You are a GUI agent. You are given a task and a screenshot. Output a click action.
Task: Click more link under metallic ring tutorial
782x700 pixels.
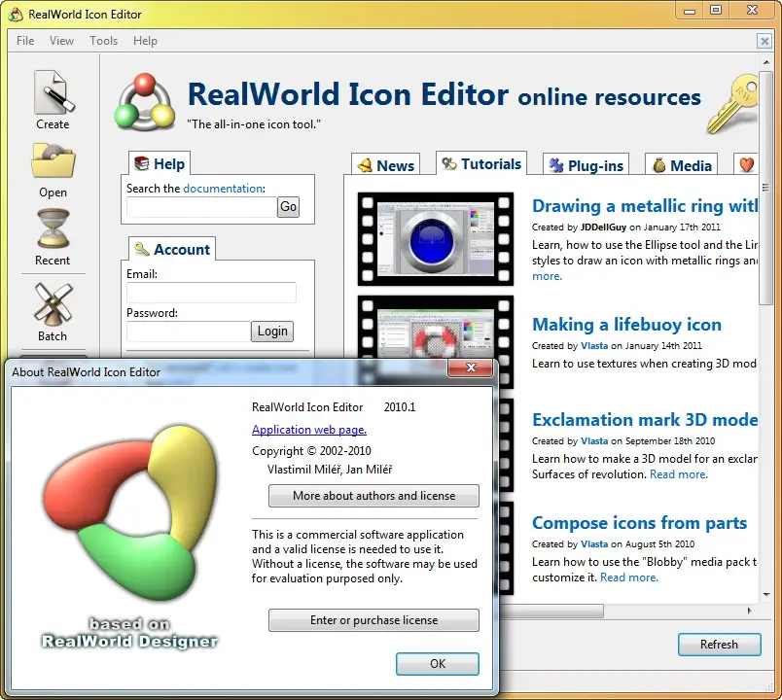pyautogui.click(x=547, y=276)
